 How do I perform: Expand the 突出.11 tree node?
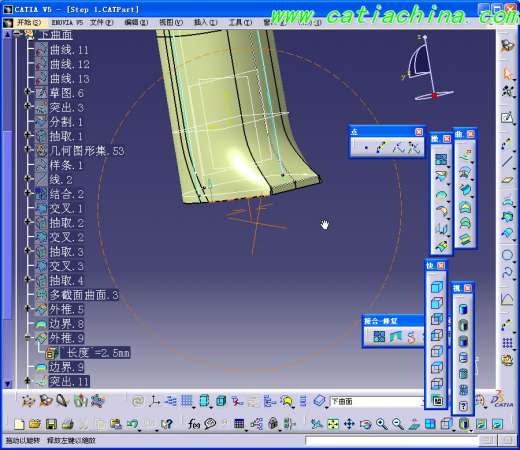coord(28,380)
